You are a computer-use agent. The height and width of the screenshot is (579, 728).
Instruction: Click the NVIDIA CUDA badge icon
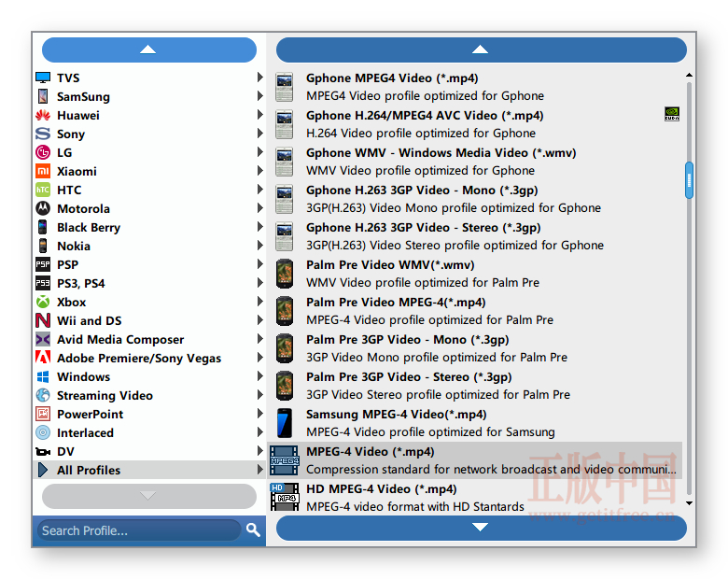[x=672, y=114]
